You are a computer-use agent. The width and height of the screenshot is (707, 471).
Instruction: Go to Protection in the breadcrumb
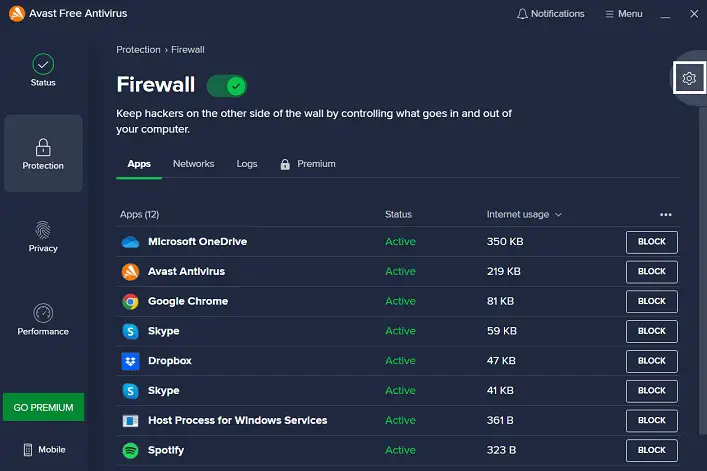138,50
